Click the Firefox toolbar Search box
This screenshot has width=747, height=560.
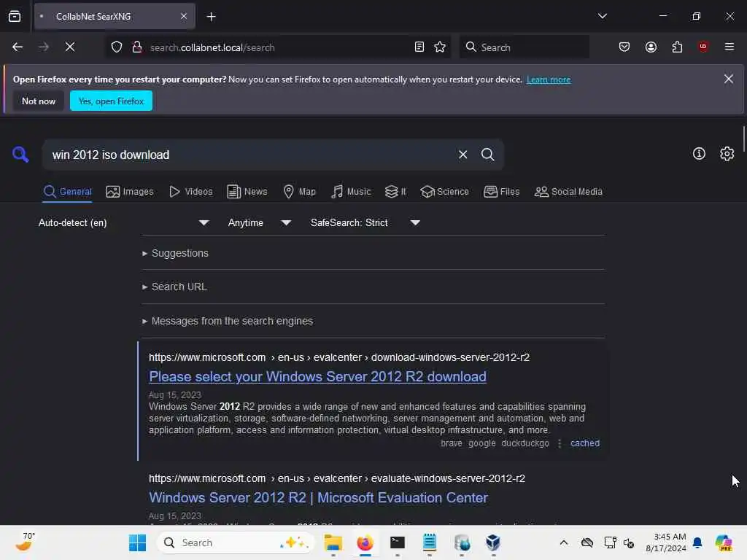524,47
